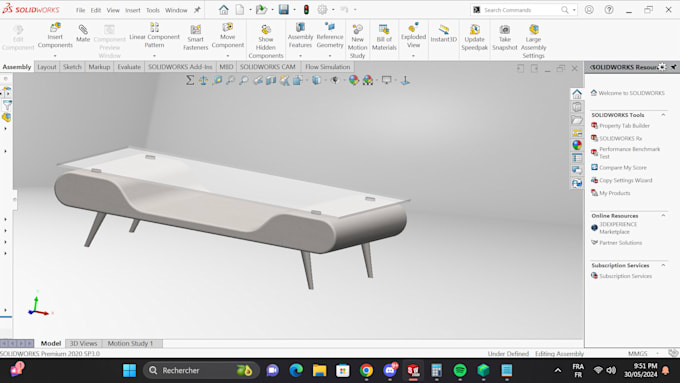The image size is (680, 383).
Task: Toggle Instant3D tool
Action: coord(443,33)
